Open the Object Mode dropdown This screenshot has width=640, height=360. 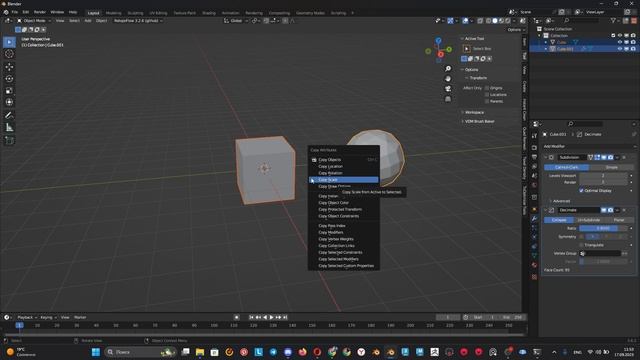34,20
